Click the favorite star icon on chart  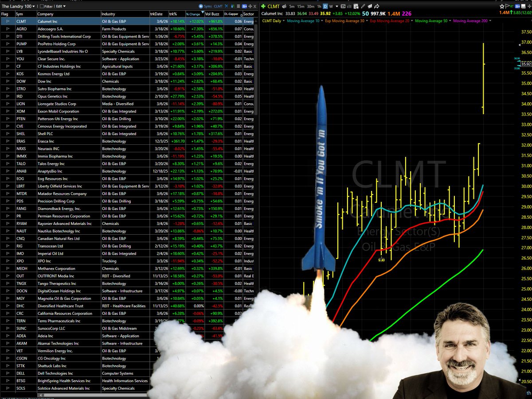pos(502,6)
